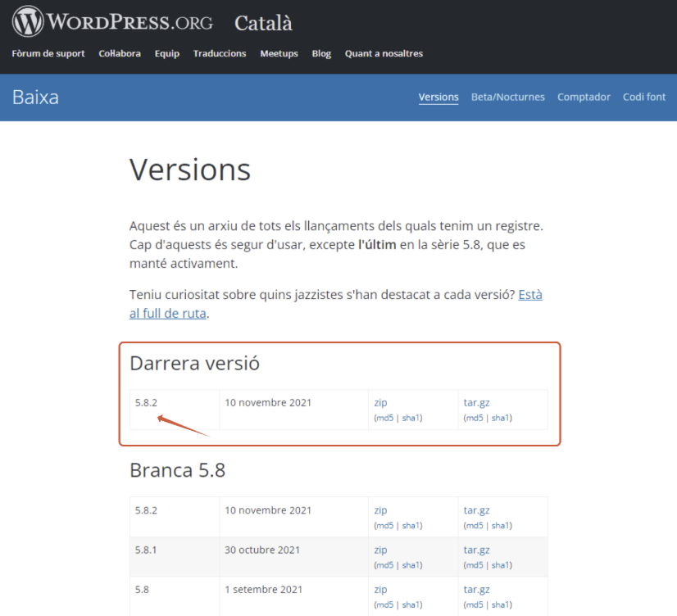The width and height of the screenshot is (677, 616).
Task: Open the tar.gz sha1 for version 5.8.1
Action: pyautogui.click(x=501, y=565)
